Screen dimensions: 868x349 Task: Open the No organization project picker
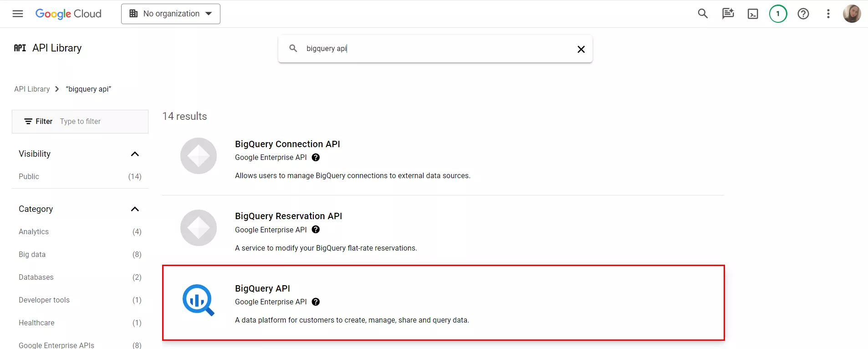(x=171, y=14)
